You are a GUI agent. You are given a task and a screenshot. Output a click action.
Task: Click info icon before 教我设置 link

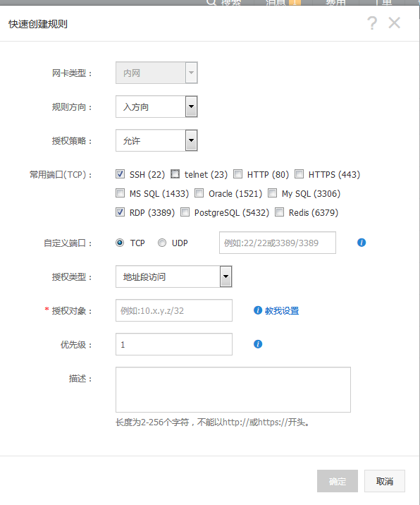[258, 310]
